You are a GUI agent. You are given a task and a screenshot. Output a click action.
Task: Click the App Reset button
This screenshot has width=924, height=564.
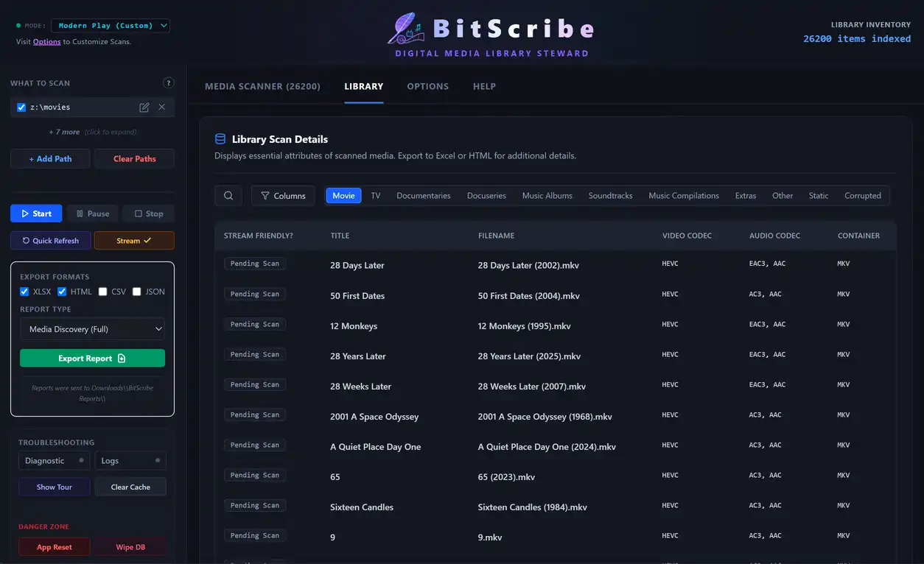point(55,548)
